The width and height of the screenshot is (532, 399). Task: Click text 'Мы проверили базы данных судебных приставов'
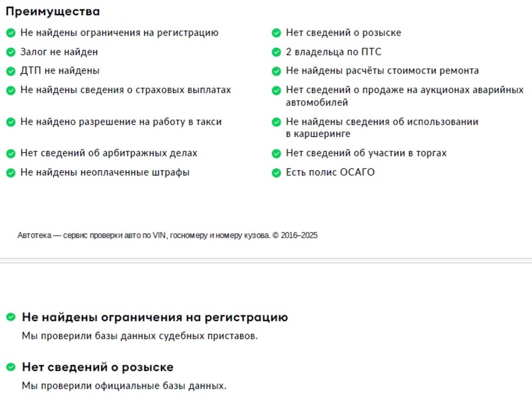point(140,336)
